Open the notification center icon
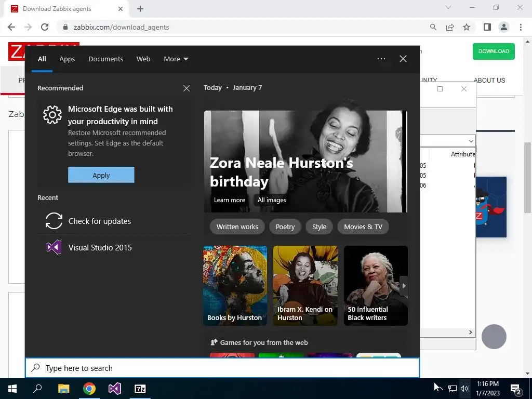Image resolution: width=532 pixels, height=399 pixels. pyautogui.click(x=516, y=389)
